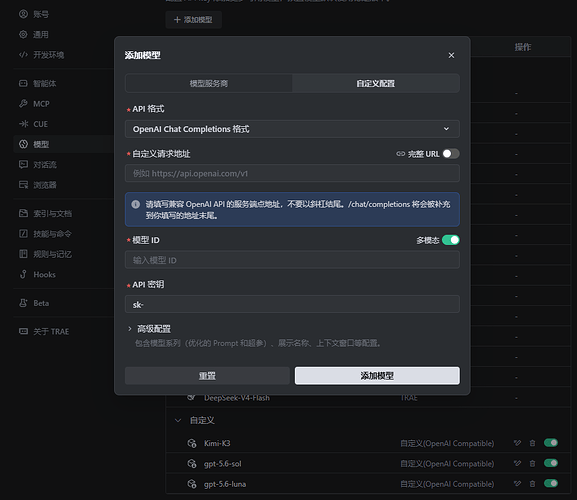Screen dimensions: 577x500
Task: Open Hooks settings in sidebar
Action: click(44, 274)
